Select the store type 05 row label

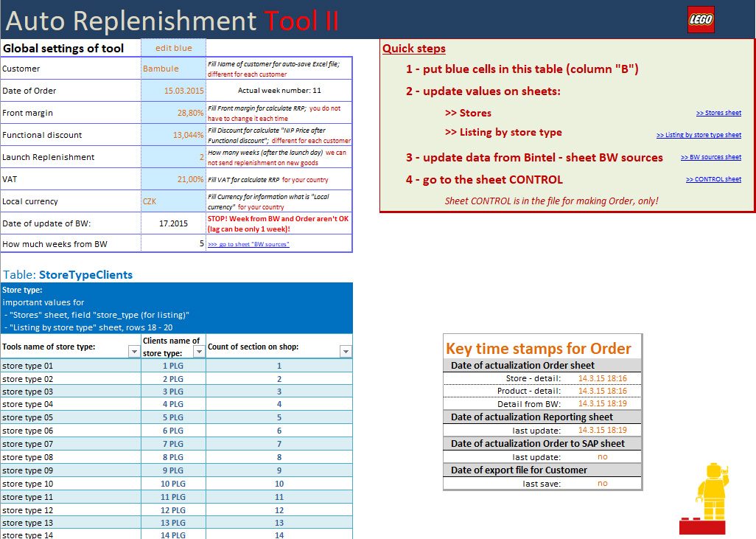tap(27, 417)
